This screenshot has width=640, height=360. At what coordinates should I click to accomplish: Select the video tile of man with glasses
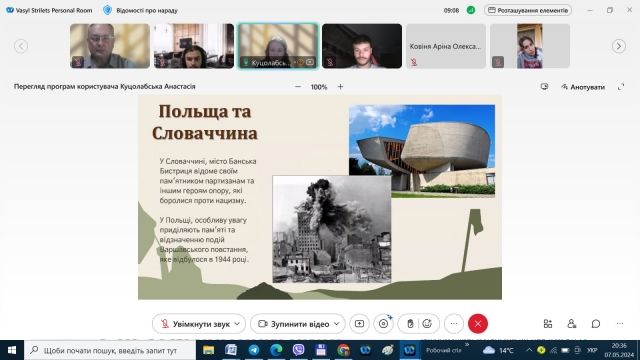[x=110, y=46]
